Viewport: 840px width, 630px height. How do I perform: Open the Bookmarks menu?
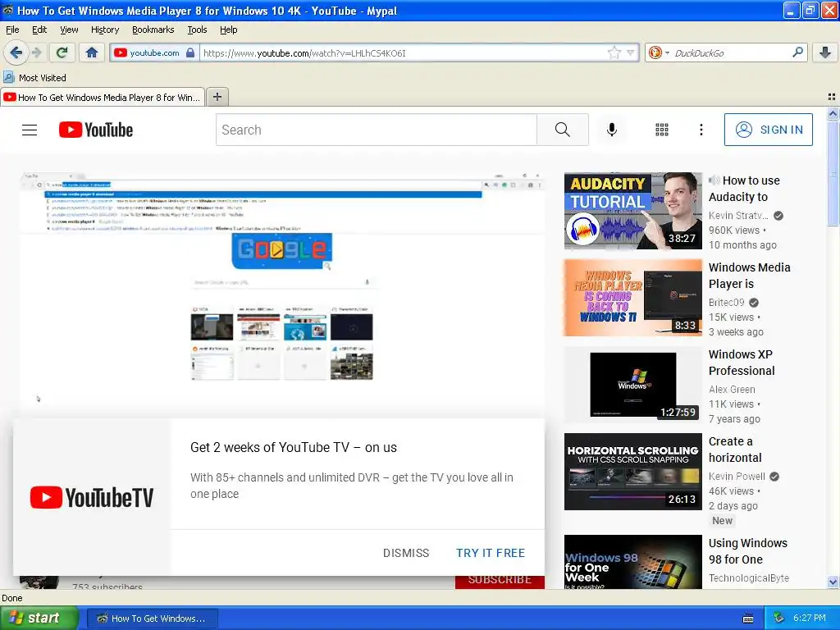[153, 30]
